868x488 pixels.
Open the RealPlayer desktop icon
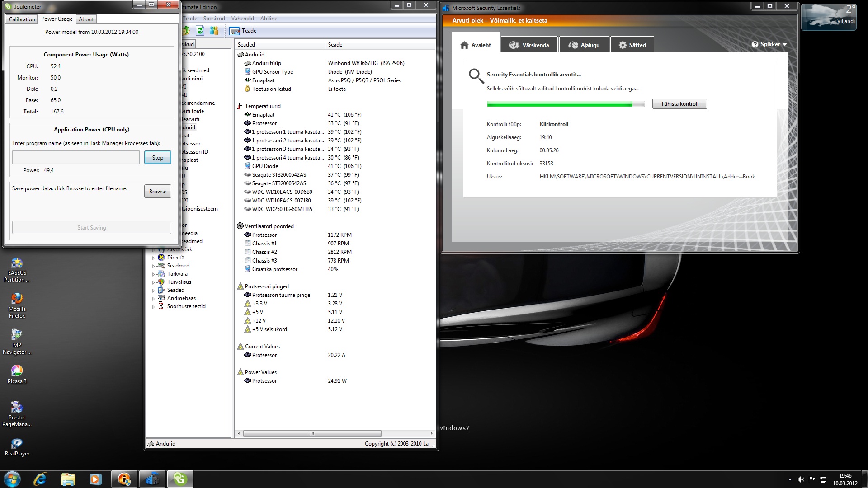[x=17, y=447]
